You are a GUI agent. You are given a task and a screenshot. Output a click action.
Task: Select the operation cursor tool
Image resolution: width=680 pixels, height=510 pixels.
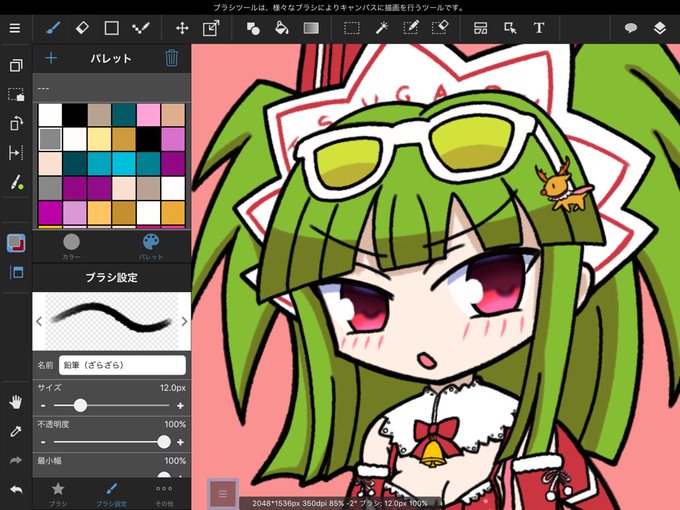tap(510, 28)
